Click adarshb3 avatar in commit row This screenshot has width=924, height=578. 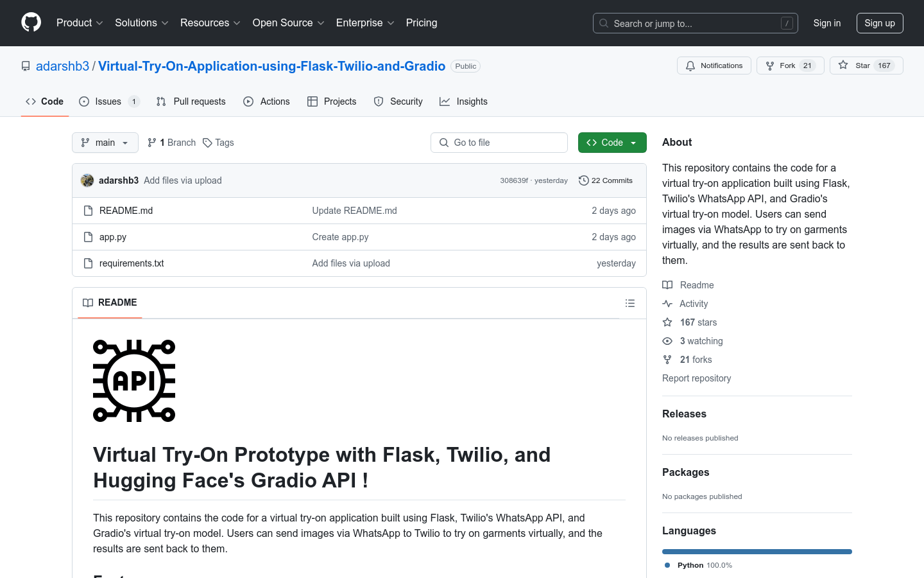(x=87, y=180)
